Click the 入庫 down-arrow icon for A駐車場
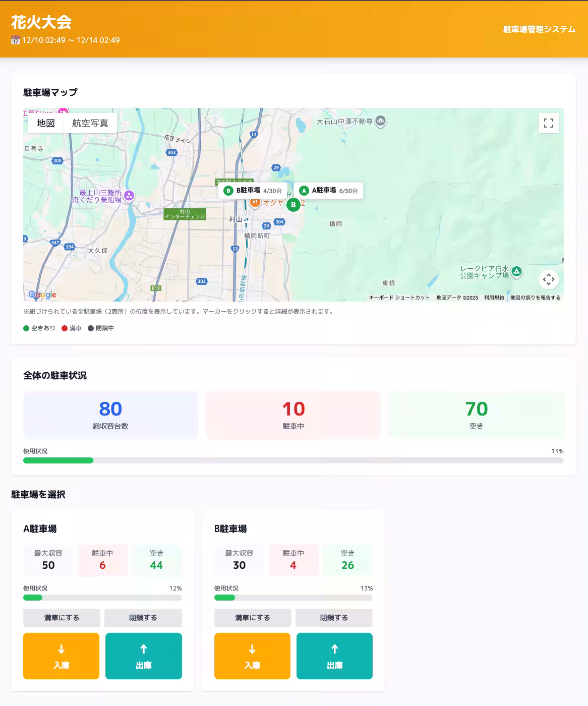 pos(61,649)
